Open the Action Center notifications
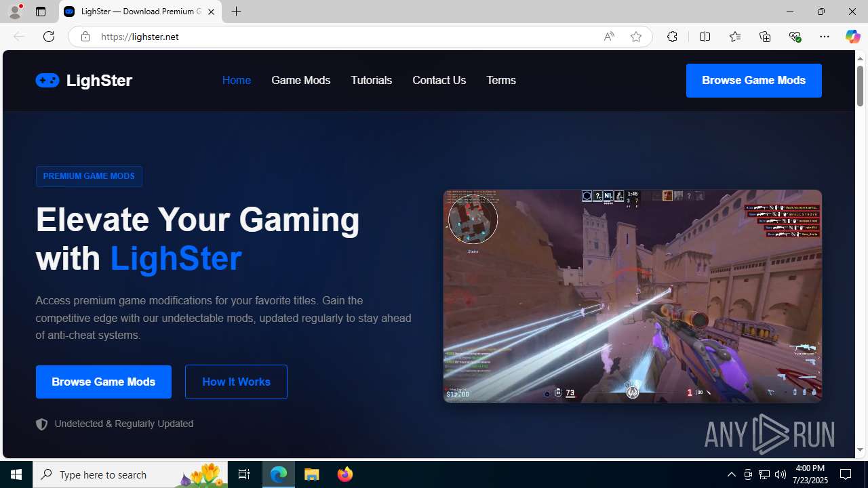Viewport: 868px width, 488px height. 846,474
